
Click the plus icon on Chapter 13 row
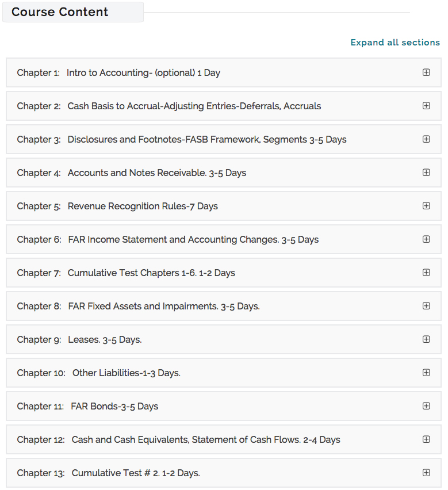pyautogui.click(x=426, y=473)
